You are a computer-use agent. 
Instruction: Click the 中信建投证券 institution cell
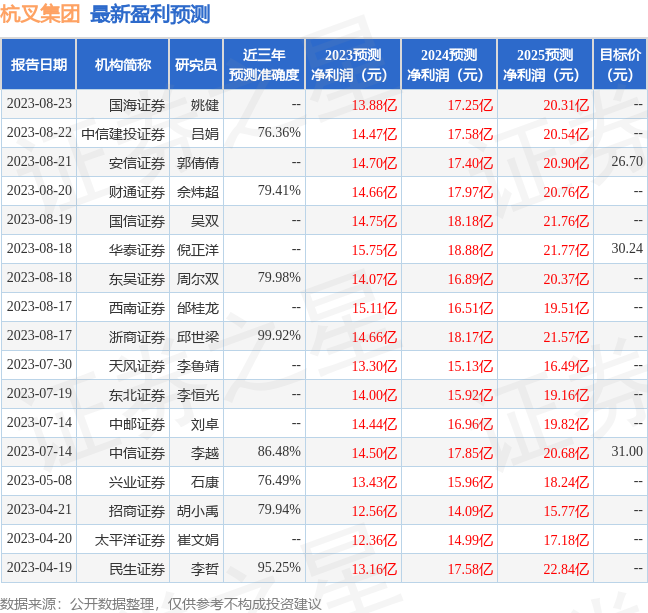pyautogui.click(x=123, y=134)
